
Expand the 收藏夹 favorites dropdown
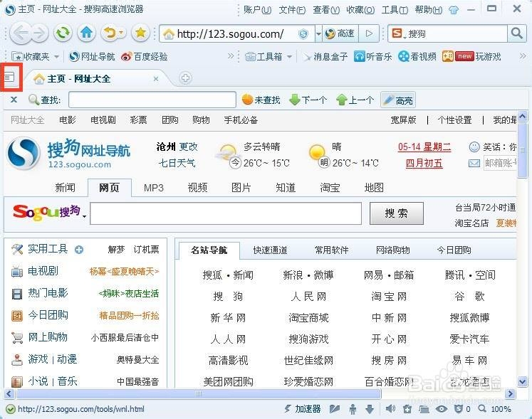click(57, 57)
